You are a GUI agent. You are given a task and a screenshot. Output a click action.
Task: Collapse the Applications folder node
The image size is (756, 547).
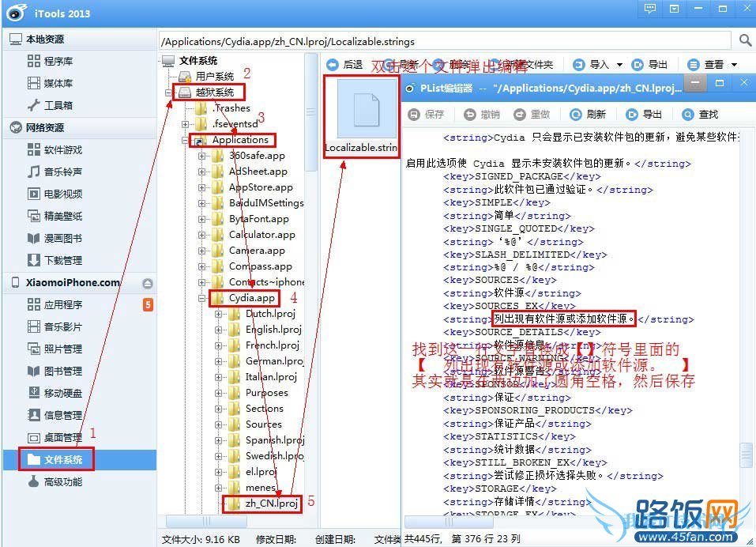pyautogui.click(x=185, y=141)
